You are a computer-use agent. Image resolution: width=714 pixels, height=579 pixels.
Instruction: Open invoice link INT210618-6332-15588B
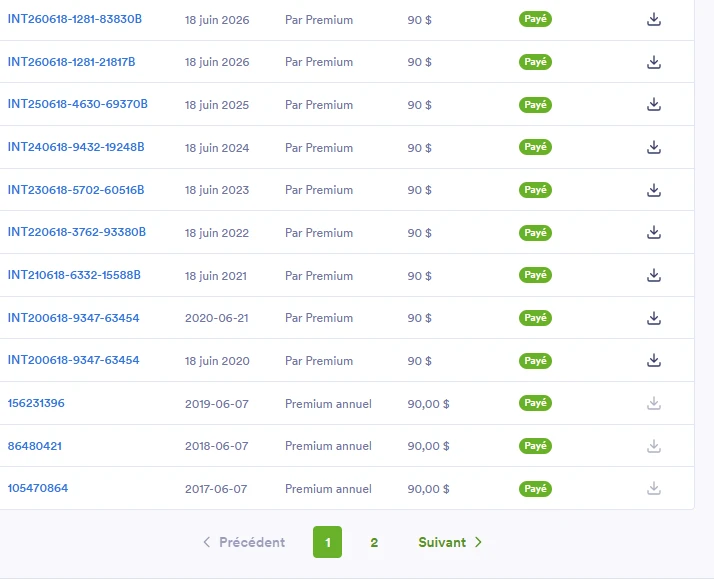tap(74, 275)
